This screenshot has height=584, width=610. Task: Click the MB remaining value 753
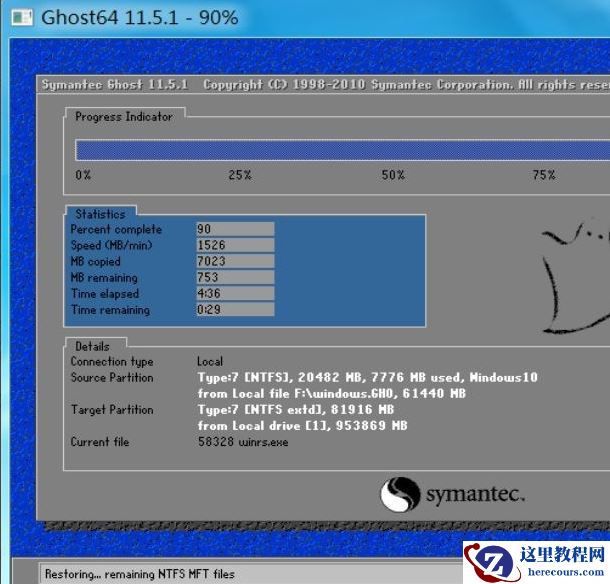tap(235, 277)
